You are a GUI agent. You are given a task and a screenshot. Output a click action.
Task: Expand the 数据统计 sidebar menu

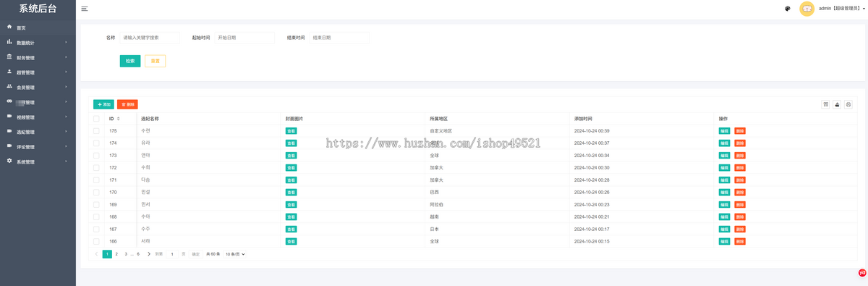tap(38, 43)
